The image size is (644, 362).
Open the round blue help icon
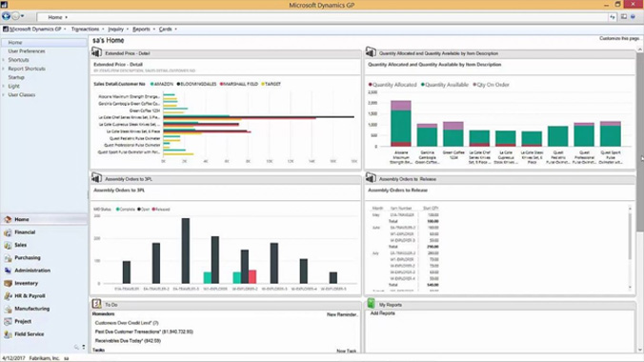coord(633,17)
